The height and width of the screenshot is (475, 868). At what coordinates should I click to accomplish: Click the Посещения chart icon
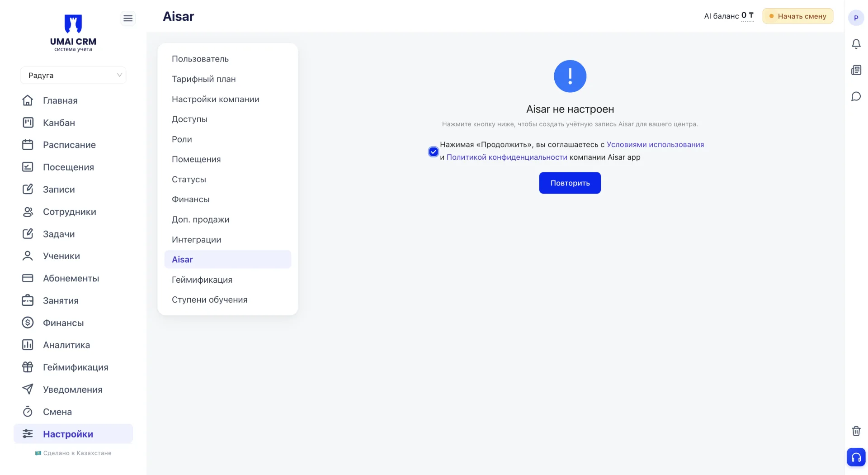[x=28, y=167]
